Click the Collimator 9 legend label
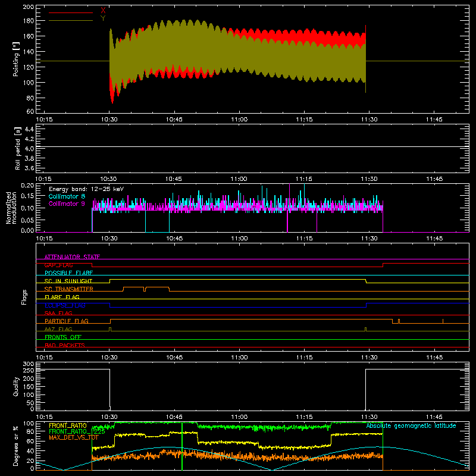The height and width of the screenshot is (476, 476). point(67,203)
